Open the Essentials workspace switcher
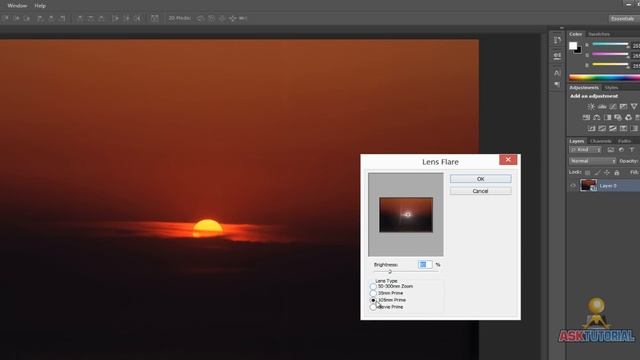This screenshot has height=360, width=640. pos(623,19)
